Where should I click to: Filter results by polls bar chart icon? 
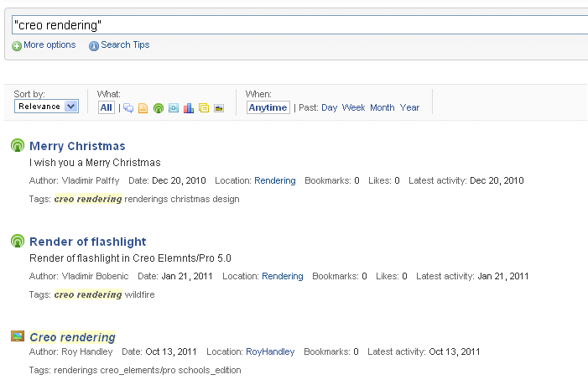(x=189, y=108)
